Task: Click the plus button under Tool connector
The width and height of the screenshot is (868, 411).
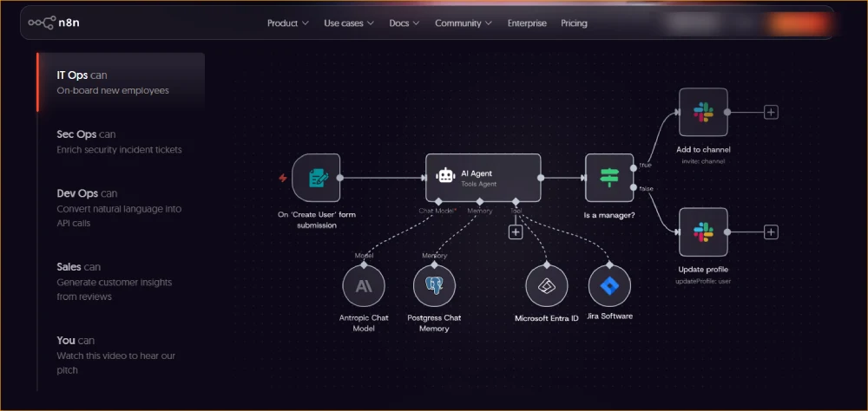Action: [x=516, y=232]
